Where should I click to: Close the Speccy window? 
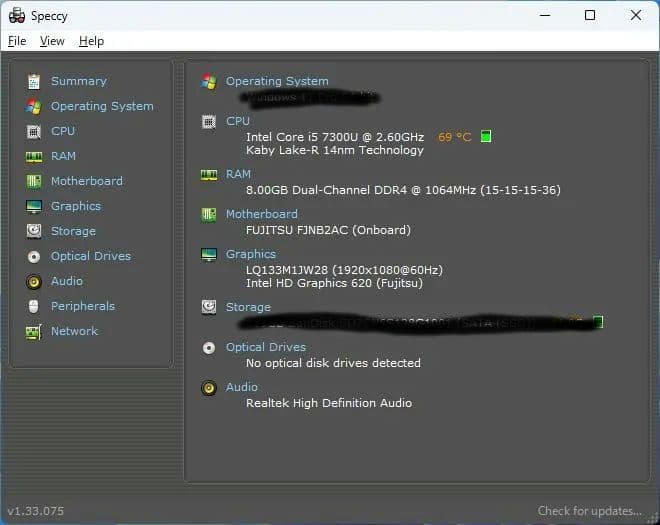pos(636,15)
